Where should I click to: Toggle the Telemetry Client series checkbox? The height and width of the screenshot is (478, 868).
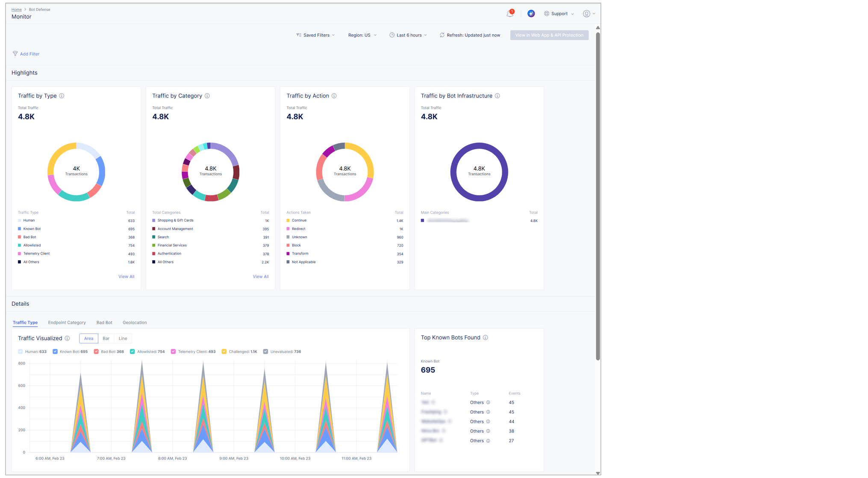pos(173,351)
